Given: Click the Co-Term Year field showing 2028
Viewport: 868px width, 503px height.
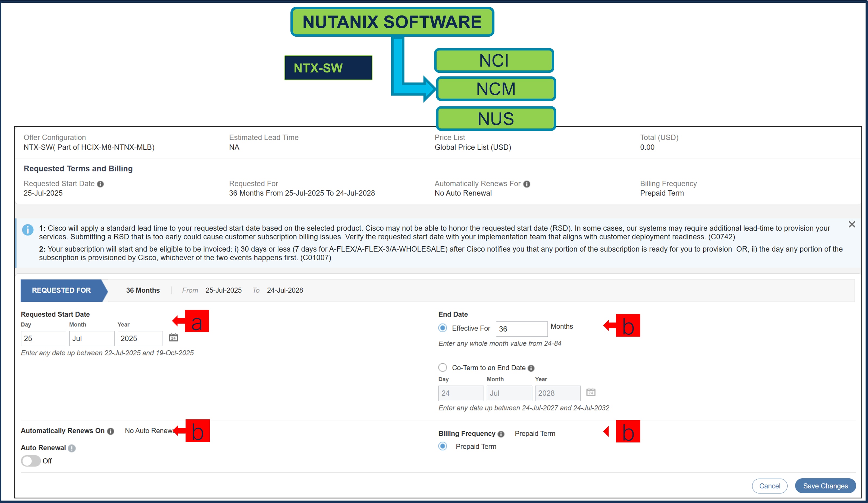Looking at the screenshot, I should click(x=558, y=393).
